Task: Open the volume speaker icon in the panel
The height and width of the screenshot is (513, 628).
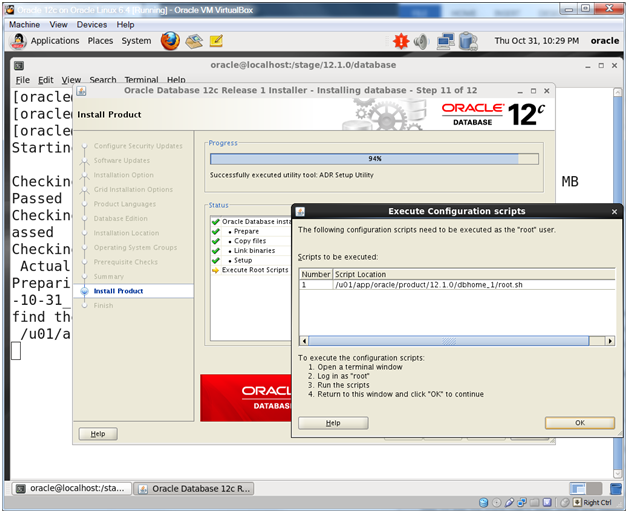Action: click(421, 41)
